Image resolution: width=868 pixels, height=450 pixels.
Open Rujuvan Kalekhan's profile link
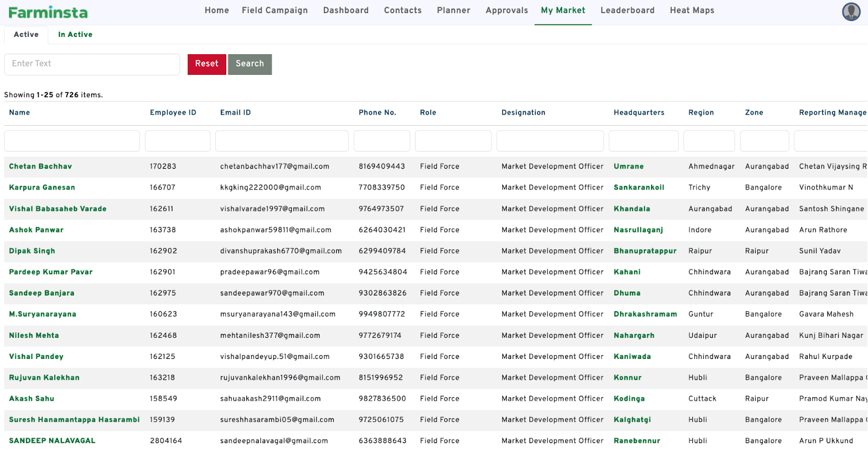(x=44, y=378)
